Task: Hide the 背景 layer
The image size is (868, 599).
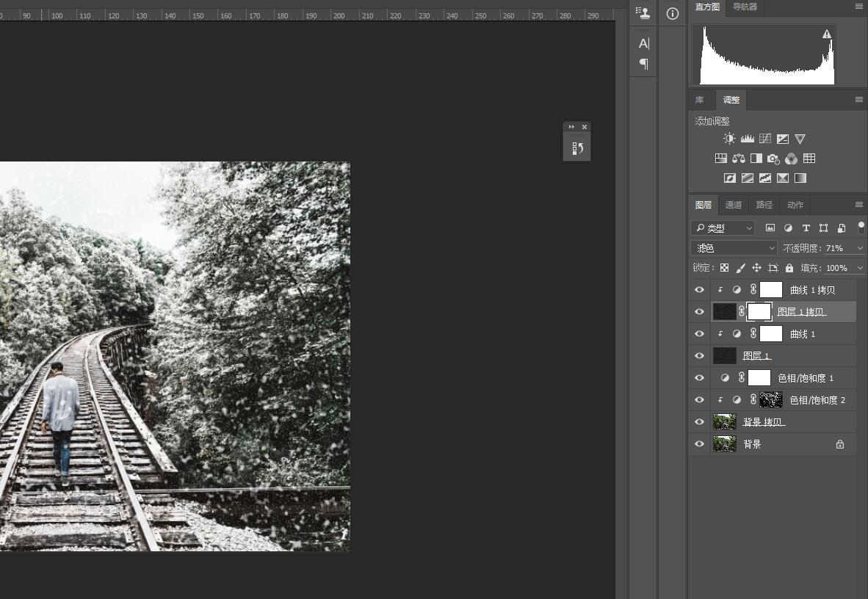Action: [699, 444]
